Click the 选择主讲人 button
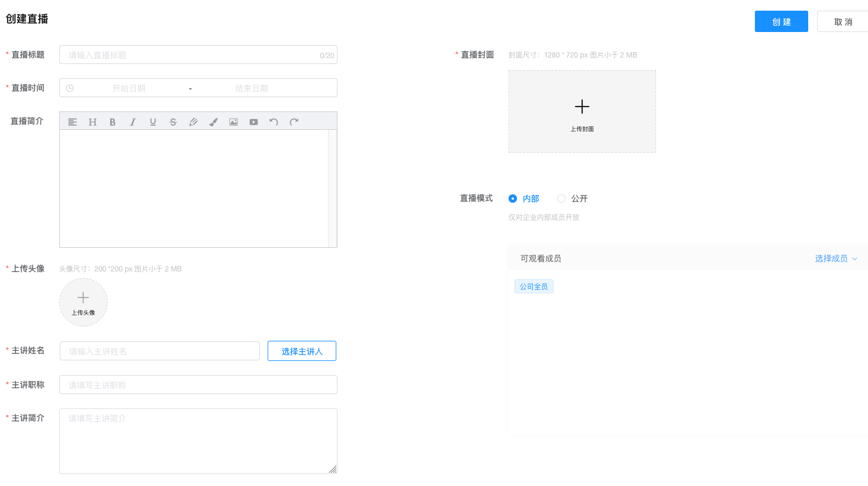This screenshot has width=868, height=486. click(x=302, y=351)
